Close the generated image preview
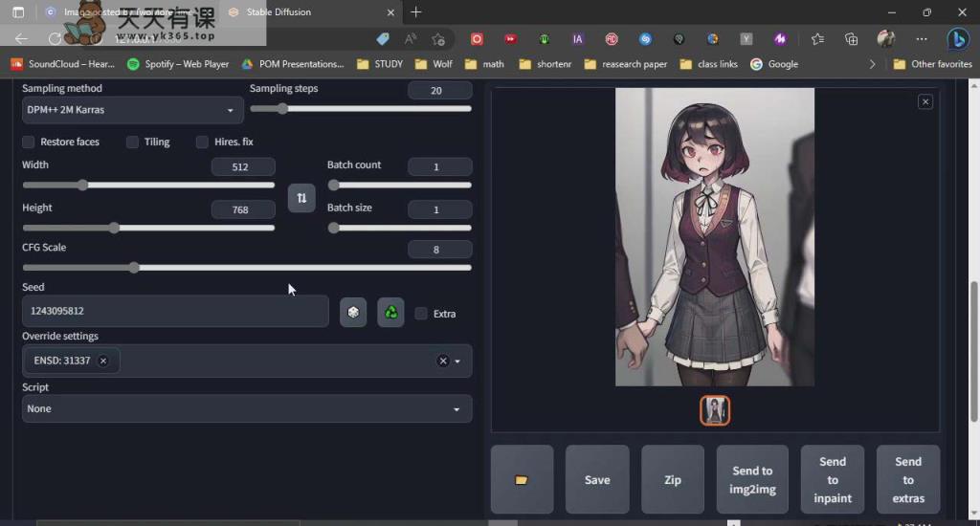The width and height of the screenshot is (980, 526). pos(925,101)
